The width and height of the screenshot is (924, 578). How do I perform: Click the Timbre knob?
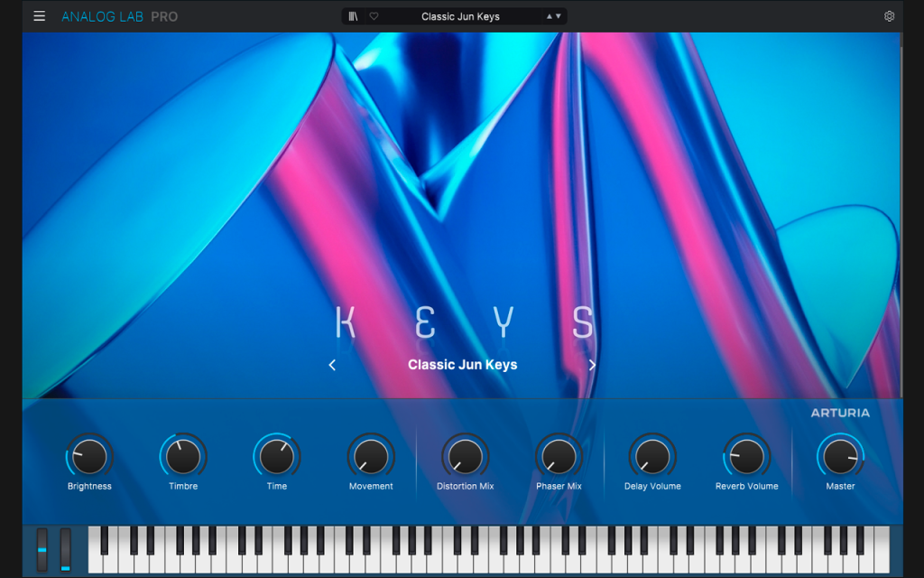[183, 456]
